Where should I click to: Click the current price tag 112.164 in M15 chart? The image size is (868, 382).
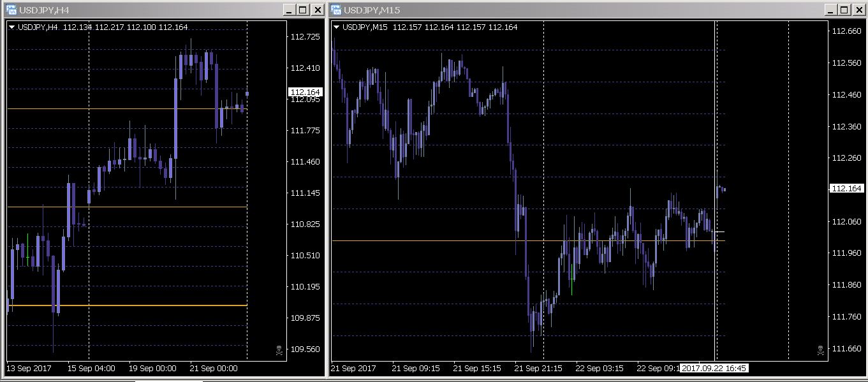846,187
